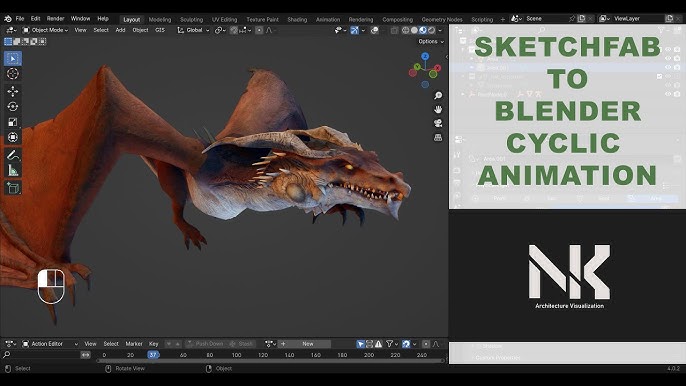
Task: Click the New action button
Action: 308,344
